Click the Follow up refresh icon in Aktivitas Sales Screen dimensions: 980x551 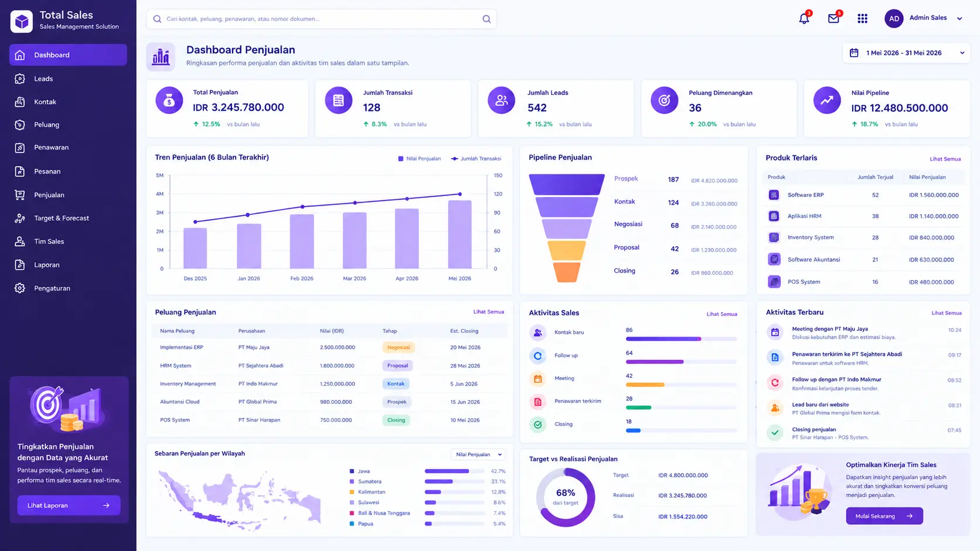pyautogui.click(x=537, y=355)
